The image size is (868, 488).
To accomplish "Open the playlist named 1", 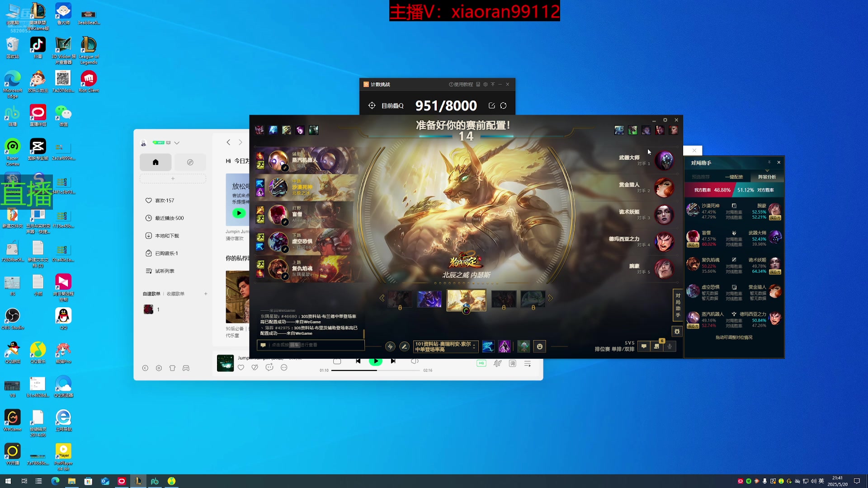I will (173, 310).
